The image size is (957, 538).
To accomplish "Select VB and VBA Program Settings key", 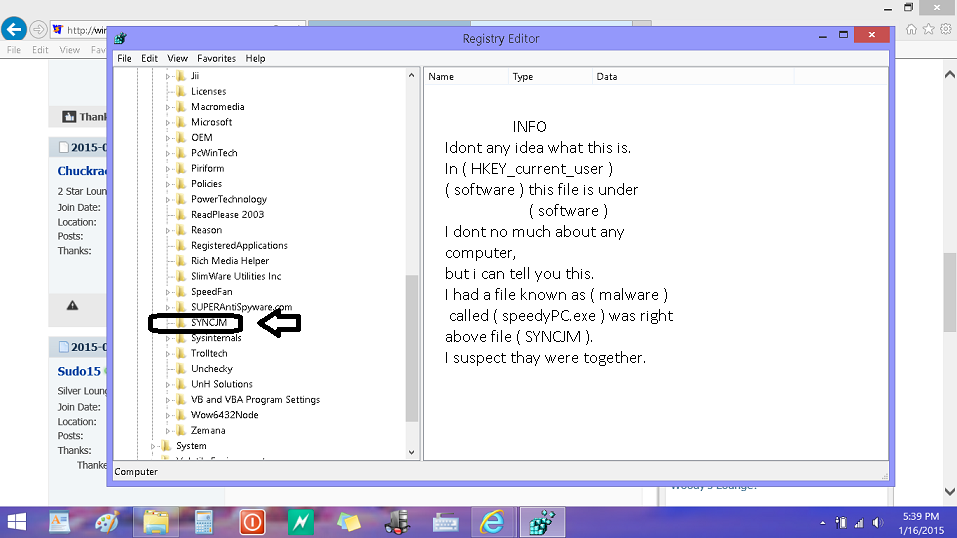I will [x=255, y=399].
